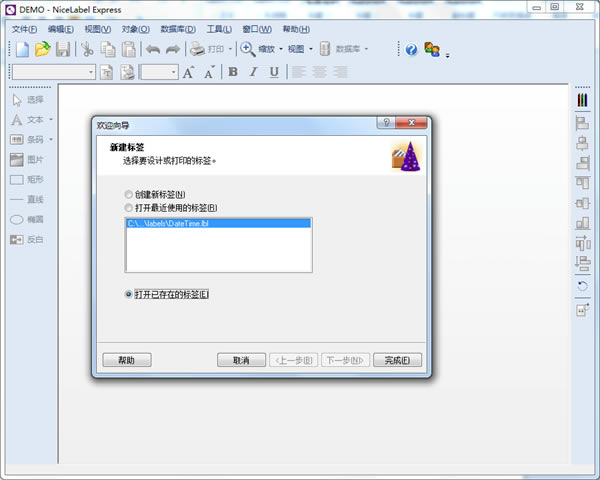Cut using the scissors icon

87,49
